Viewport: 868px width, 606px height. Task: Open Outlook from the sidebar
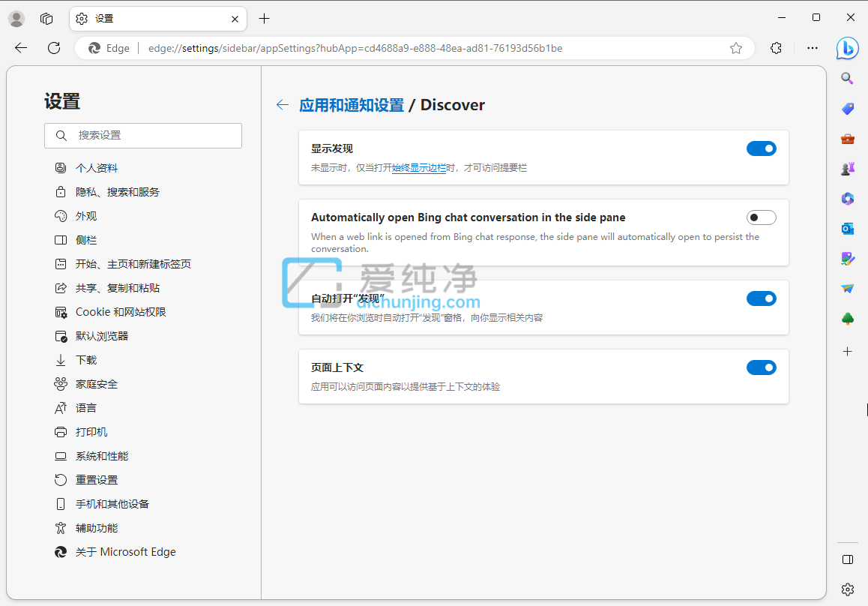(847, 228)
